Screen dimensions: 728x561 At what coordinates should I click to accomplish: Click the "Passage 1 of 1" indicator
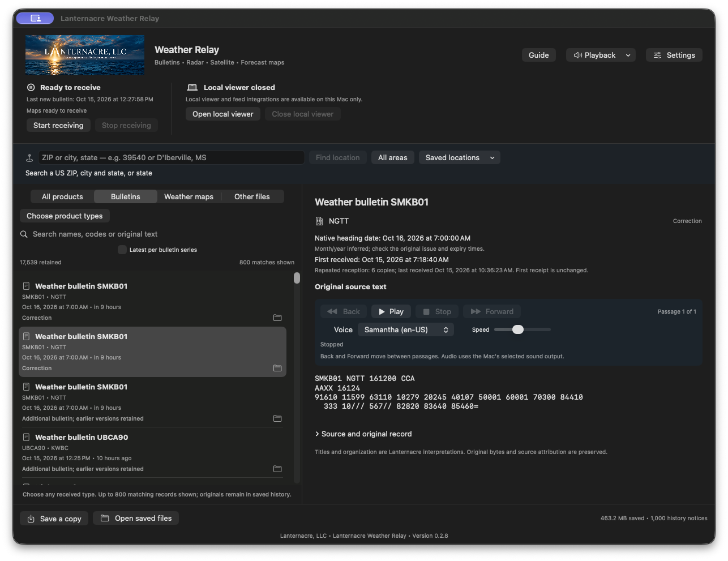coord(677,311)
